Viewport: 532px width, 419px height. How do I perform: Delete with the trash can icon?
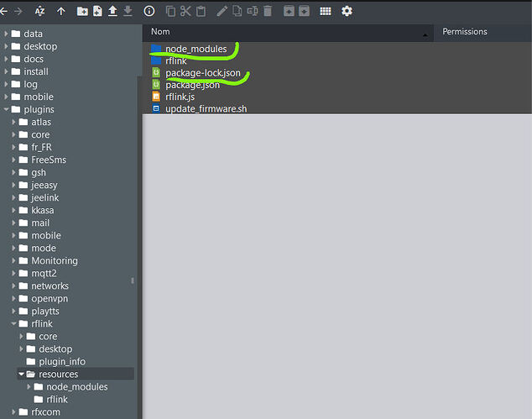[268, 11]
